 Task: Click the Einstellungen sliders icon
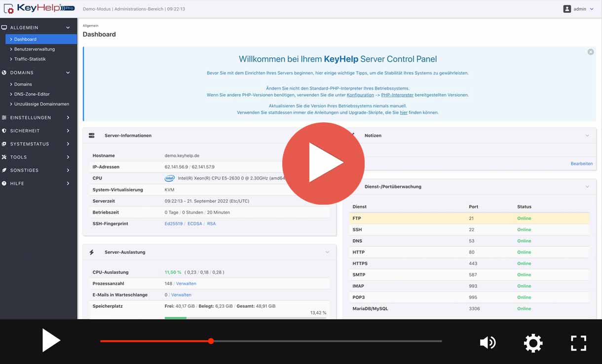[4, 117]
